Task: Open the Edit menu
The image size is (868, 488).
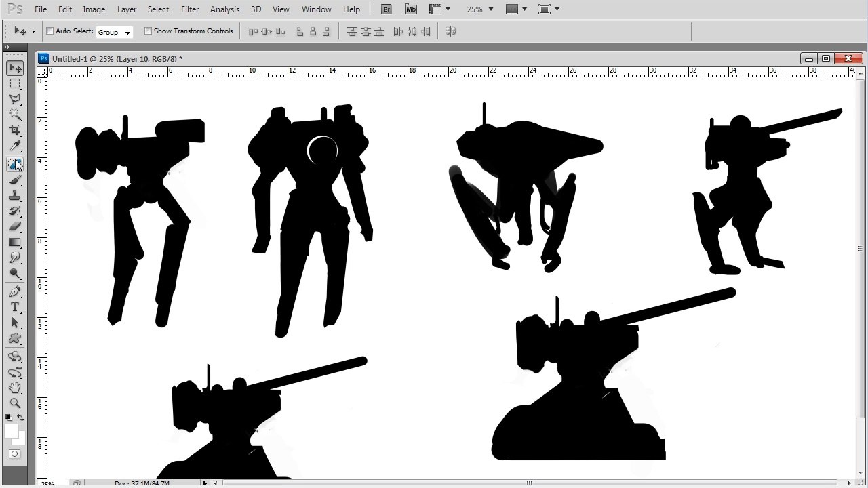Action: pos(65,9)
